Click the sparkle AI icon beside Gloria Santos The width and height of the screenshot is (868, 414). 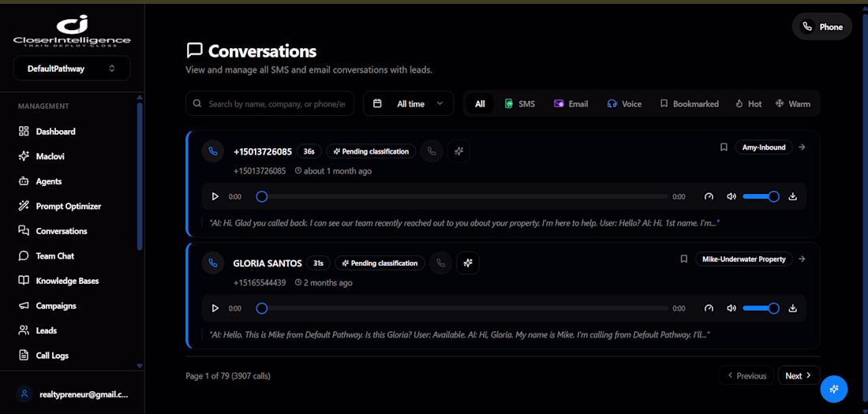(x=468, y=263)
